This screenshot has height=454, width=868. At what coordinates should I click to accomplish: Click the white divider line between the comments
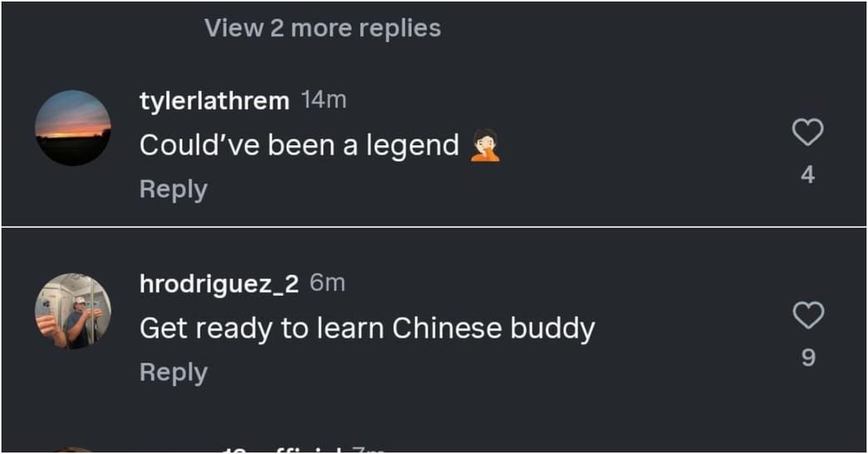pos(434,227)
